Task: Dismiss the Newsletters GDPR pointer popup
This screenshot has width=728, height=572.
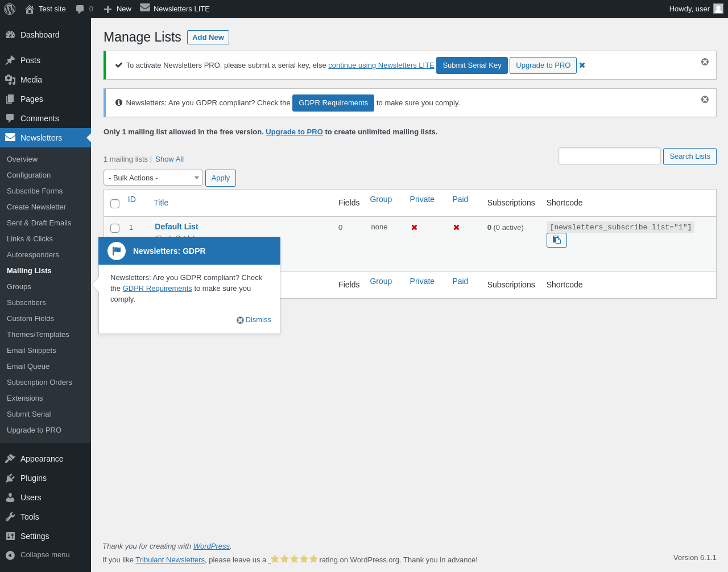Action: [254, 320]
